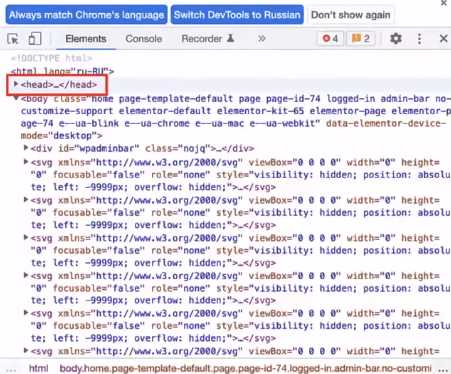Expand the head element node
Image resolution: width=451 pixels, height=374 pixels.
point(15,84)
